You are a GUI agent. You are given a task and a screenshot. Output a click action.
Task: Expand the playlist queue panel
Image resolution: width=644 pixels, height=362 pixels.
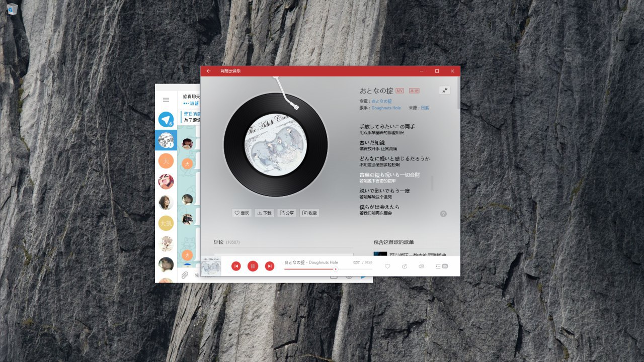(441, 266)
